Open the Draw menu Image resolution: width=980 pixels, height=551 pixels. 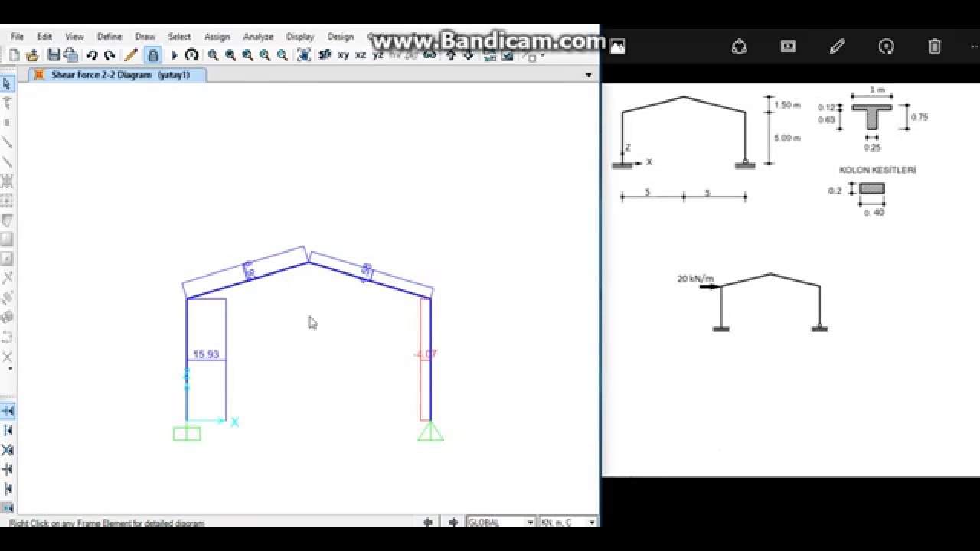coord(145,37)
